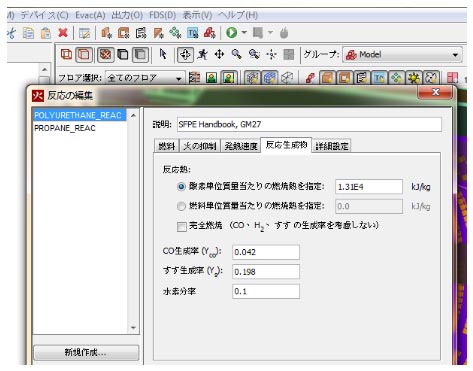Open the FDS(D) menu
The width and height of the screenshot is (473, 371).
163,15
